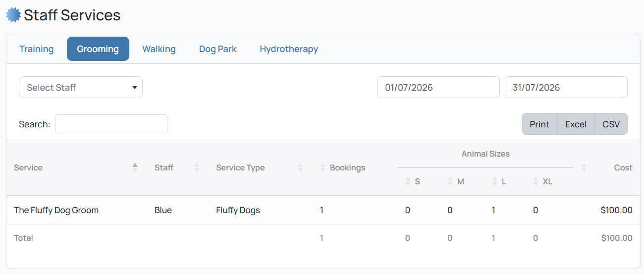Open the Dog Park tab
This screenshot has width=644, height=274.
(x=218, y=49)
